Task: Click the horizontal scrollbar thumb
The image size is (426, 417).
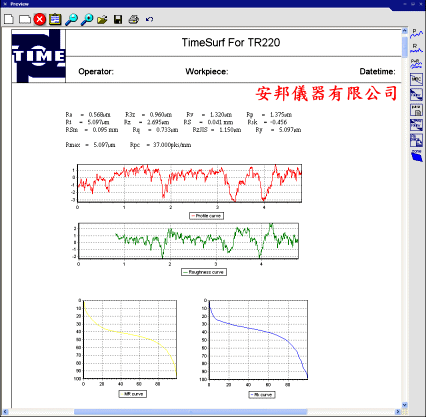Action: (190, 412)
